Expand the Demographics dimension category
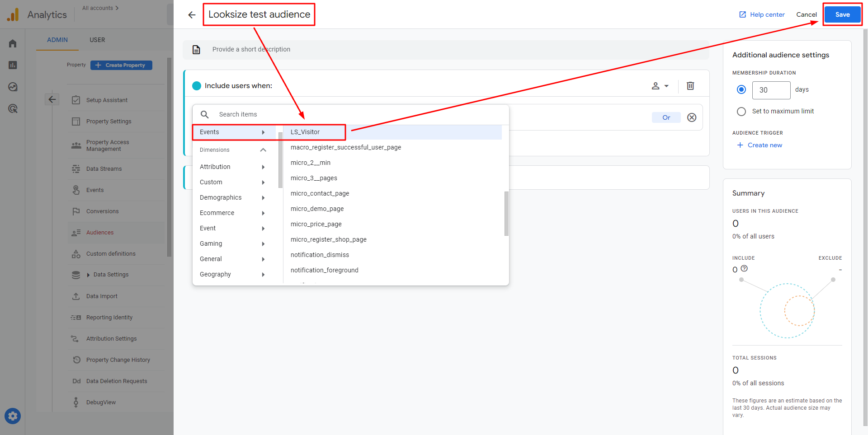This screenshot has height=435, width=868. pos(234,198)
